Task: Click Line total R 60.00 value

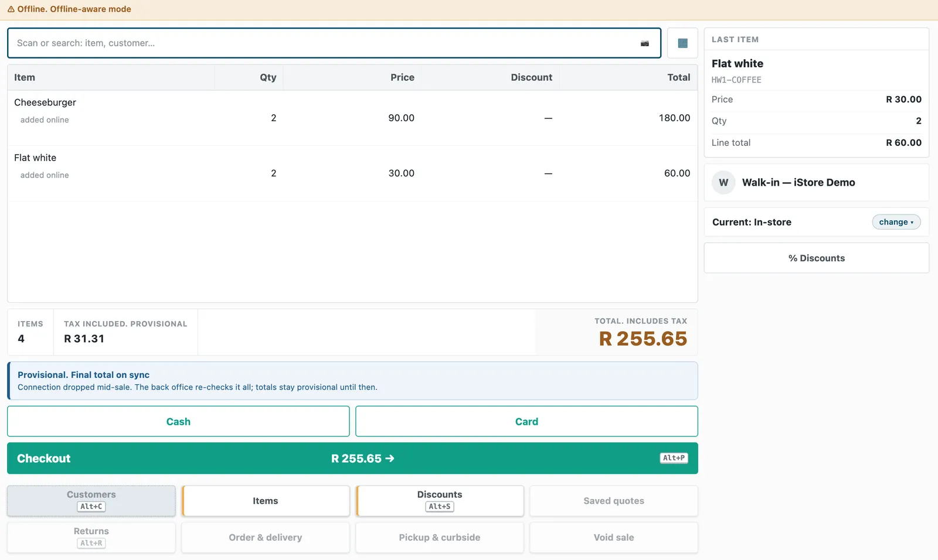Action: coord(903,142)
